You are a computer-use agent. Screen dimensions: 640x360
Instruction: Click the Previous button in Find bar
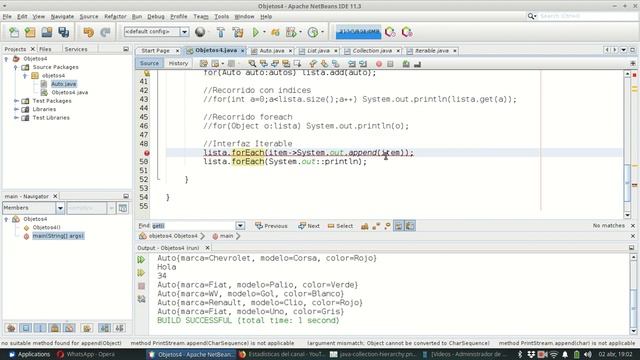pos(271,226)
